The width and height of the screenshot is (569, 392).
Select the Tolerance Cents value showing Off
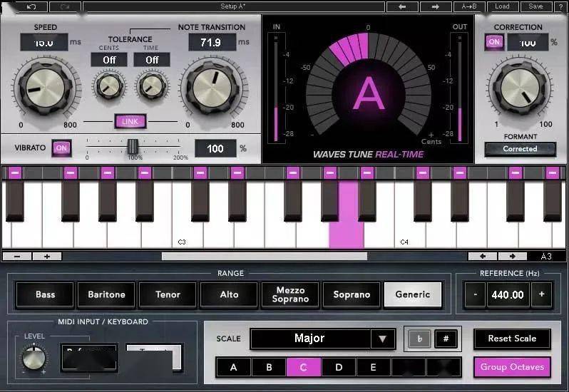[x=109, y=60]
